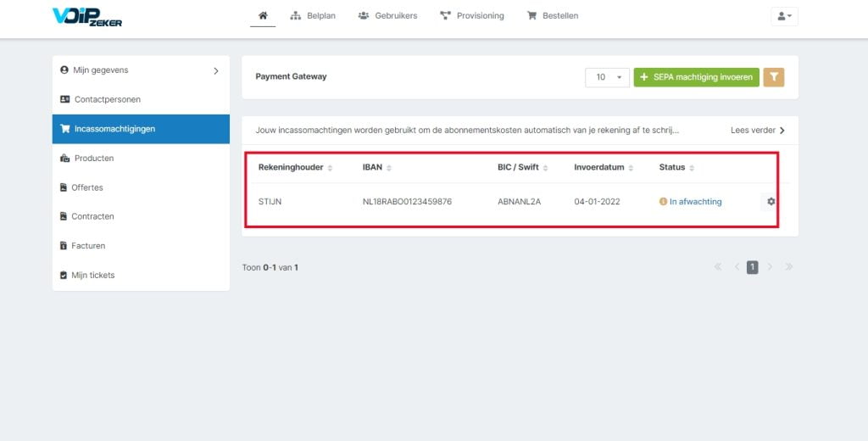
Task: Open the Bestellen menu item
Action: [x=553, y=15]
